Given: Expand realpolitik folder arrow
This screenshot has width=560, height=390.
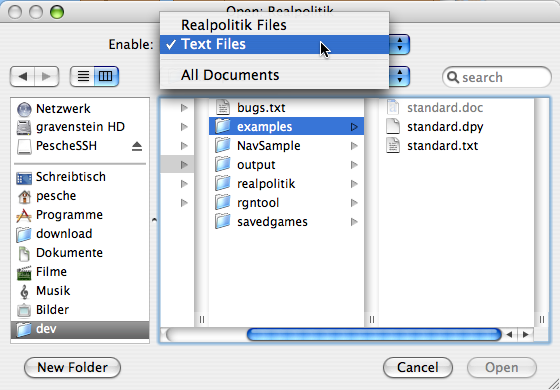Looking at the screenshot, I should 354,184.
